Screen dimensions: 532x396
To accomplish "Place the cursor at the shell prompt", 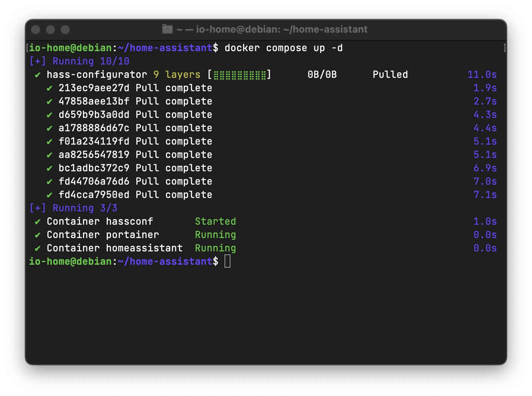I will click(x=227, y=261).
